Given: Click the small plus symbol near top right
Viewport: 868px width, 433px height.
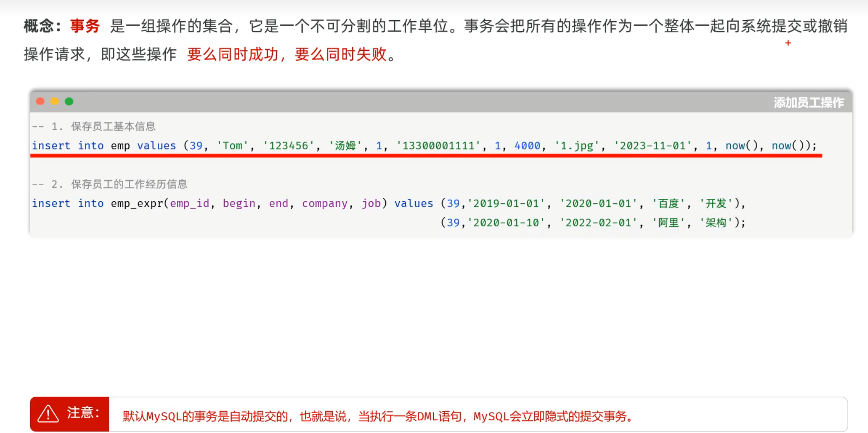Looking at the screenshot, I should 788,43.
